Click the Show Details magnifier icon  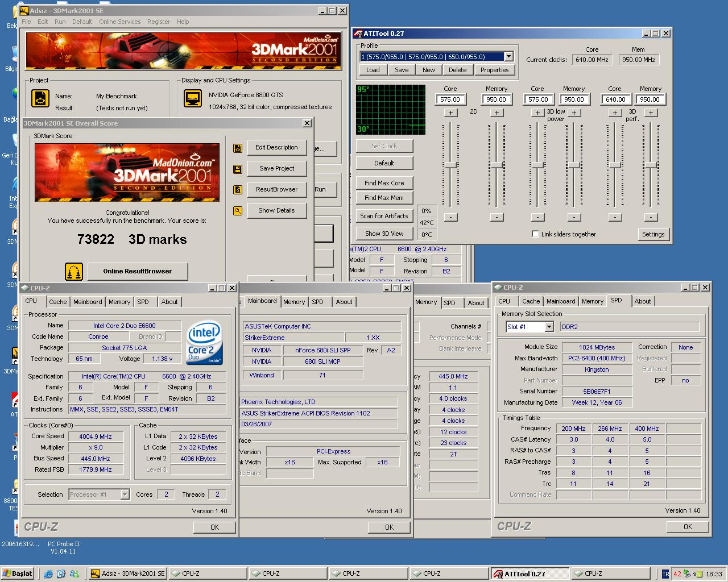tap(238, 211)
